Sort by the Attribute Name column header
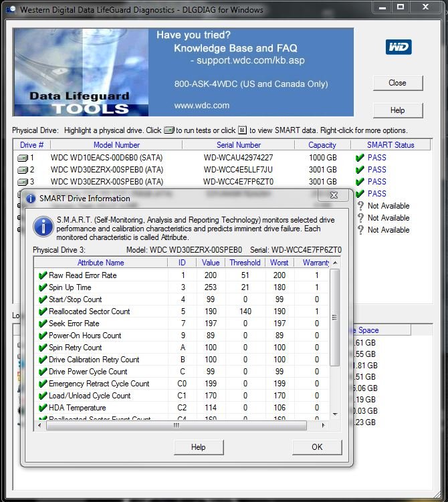448x502 pixels. [100, 263]
